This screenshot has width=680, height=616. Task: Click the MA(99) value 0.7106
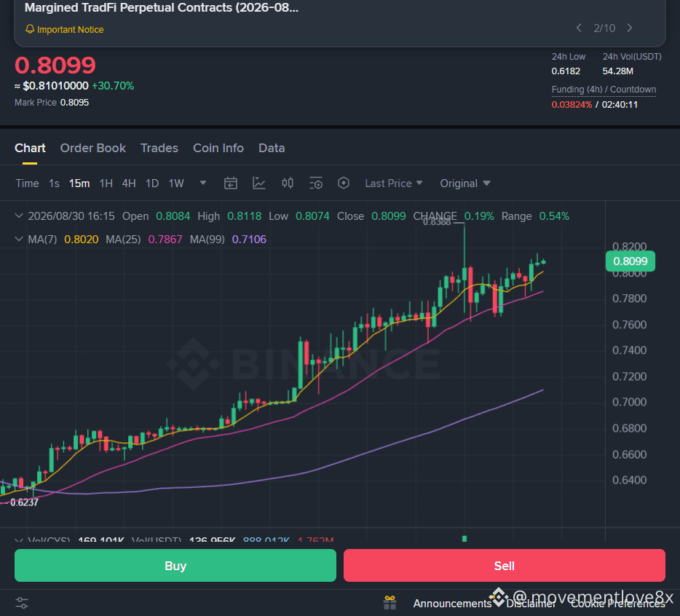pos(249,240)
